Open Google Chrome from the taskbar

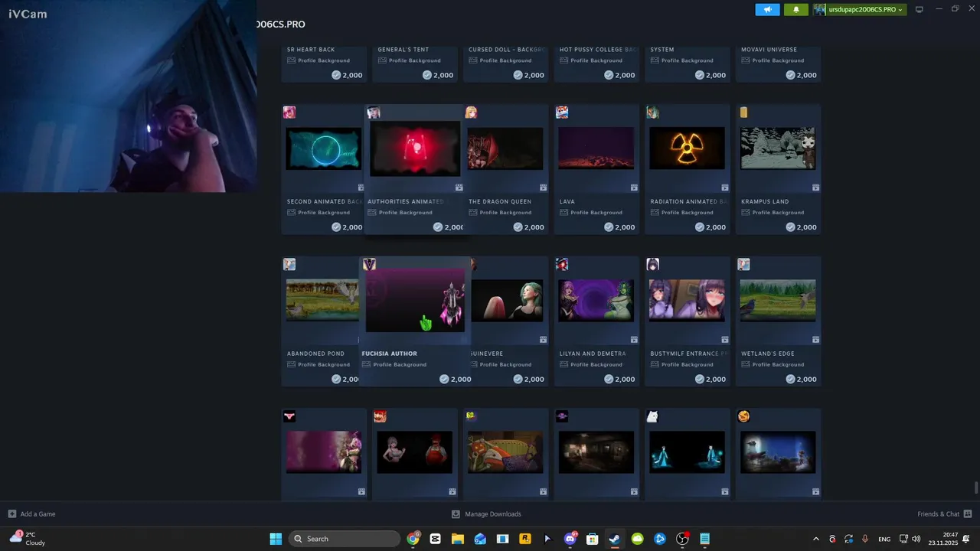[x=413, y=539]
